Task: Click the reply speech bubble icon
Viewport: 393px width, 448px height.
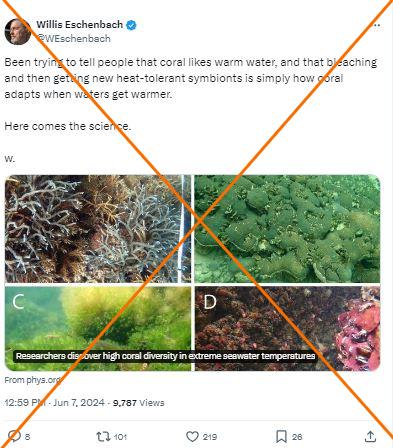Action: pyautogui.click(x=14, y=436)
